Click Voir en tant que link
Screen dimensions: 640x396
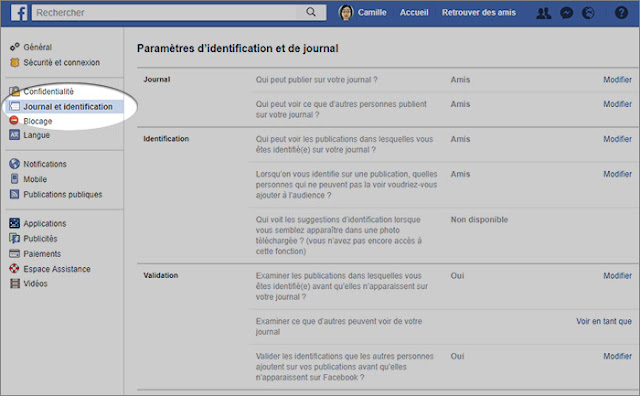[604, 321]
